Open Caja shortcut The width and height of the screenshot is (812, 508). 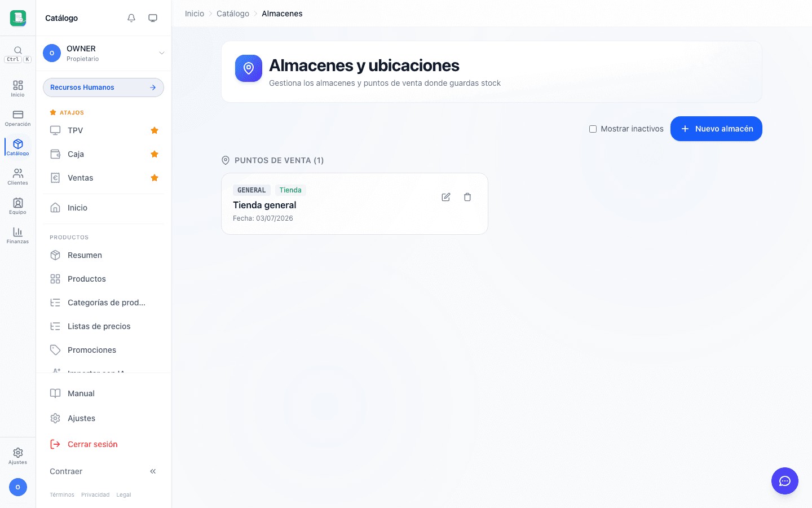click(96, 154)
